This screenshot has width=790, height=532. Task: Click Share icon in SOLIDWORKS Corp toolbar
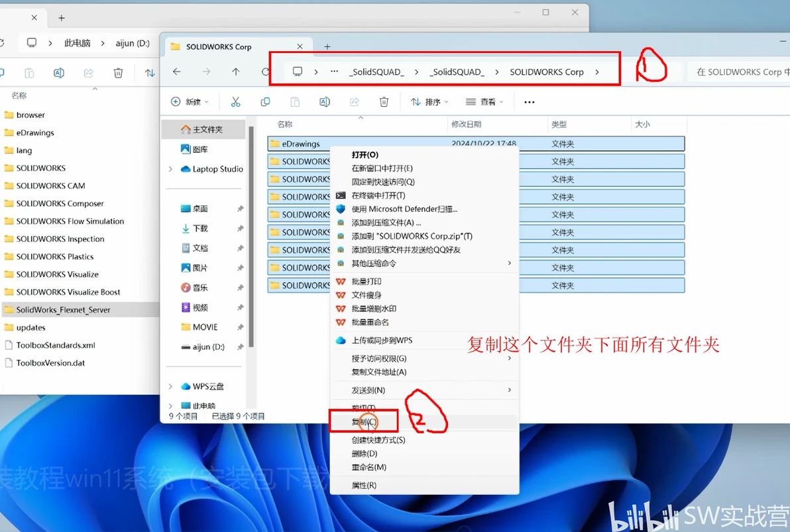pos(354,102)
